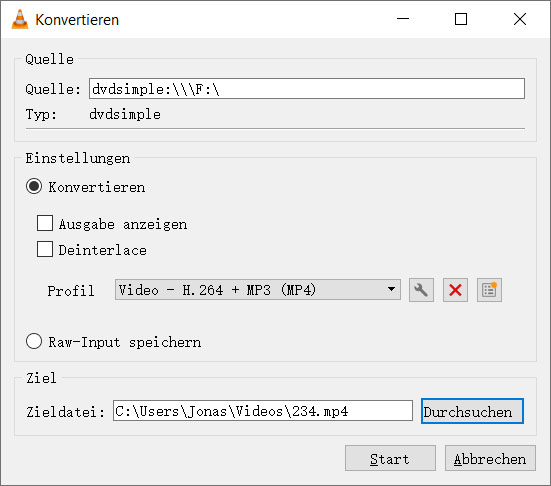
Task: Click the 'Zieldatei:' label
Action: point(65,412)
